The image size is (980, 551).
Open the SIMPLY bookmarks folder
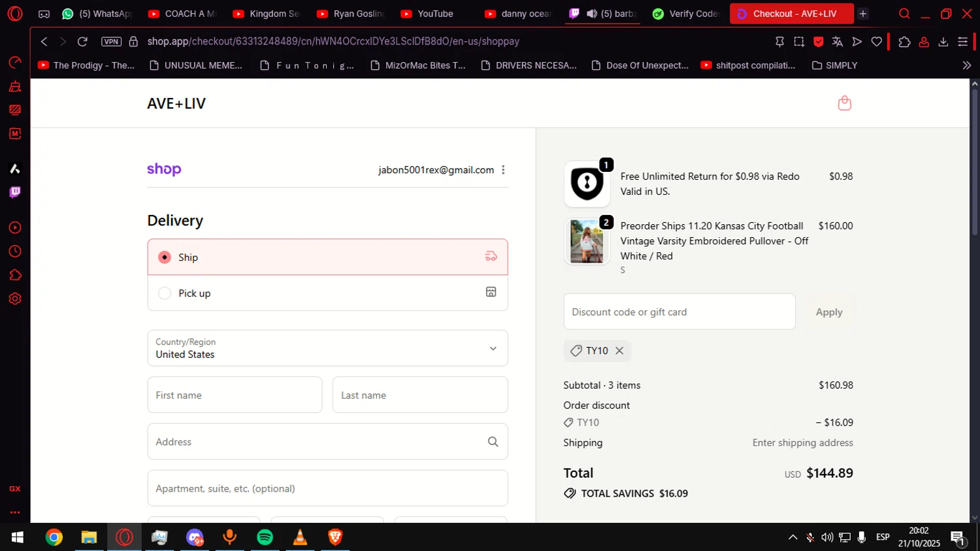click(x=834, y=65)
